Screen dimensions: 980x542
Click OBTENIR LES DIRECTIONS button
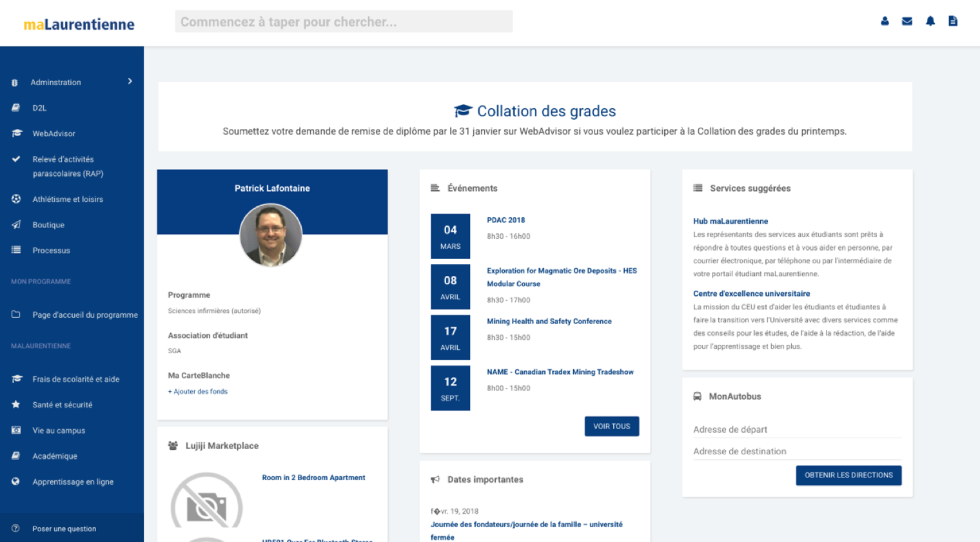tap(848, 475)
